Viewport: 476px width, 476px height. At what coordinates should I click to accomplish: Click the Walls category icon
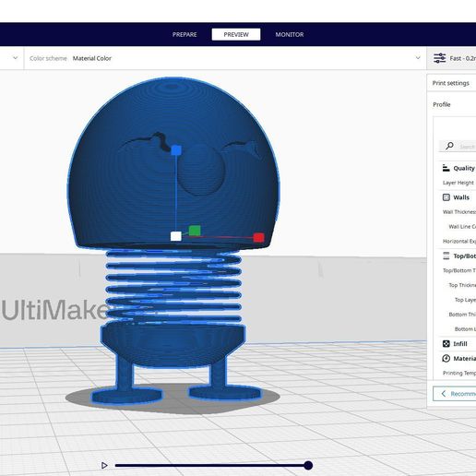coord(446,197)
